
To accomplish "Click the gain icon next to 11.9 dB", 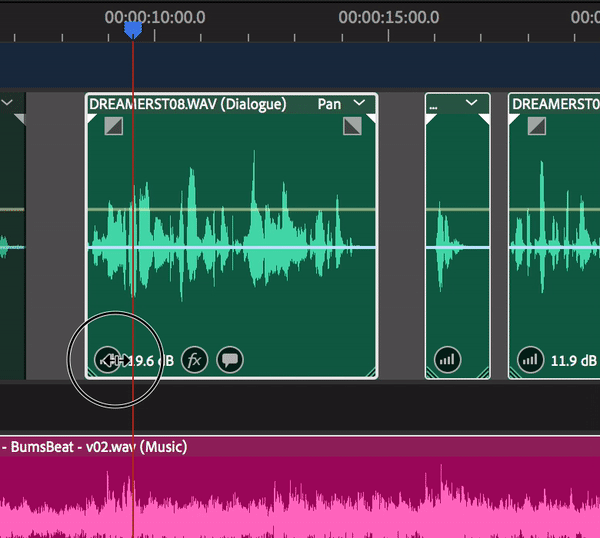I will tap(530, 360).
